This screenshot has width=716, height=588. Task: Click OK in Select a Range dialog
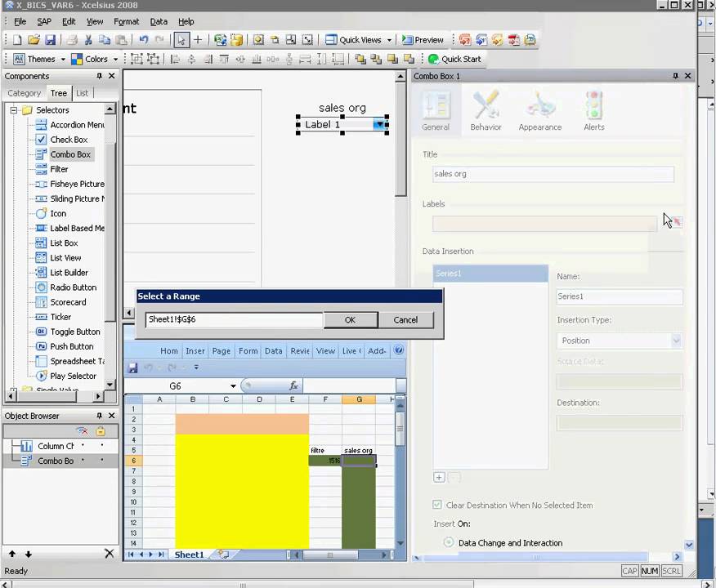(351, 320)
